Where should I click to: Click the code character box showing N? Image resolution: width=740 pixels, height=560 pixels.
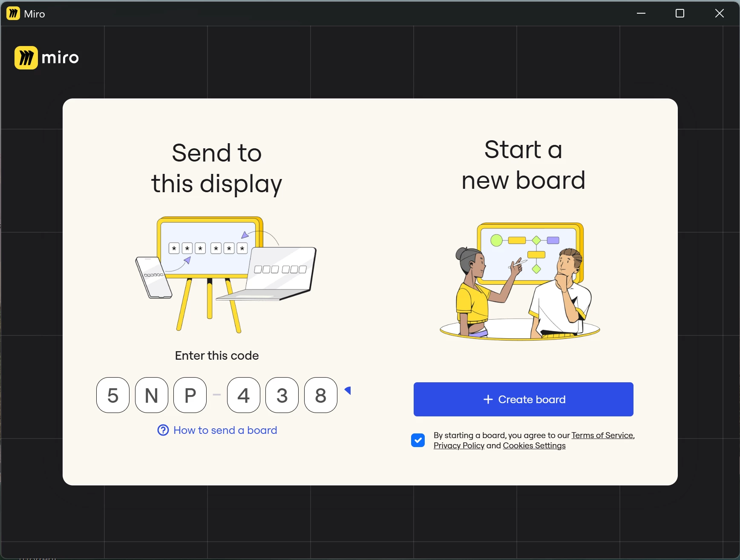coord(152,395)
